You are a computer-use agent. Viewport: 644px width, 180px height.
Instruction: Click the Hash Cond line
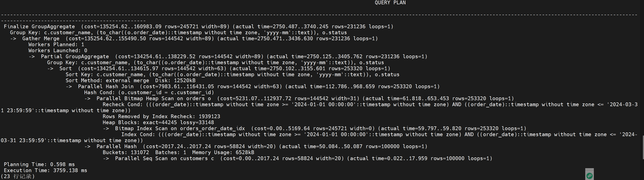click(x=149, y=92)
